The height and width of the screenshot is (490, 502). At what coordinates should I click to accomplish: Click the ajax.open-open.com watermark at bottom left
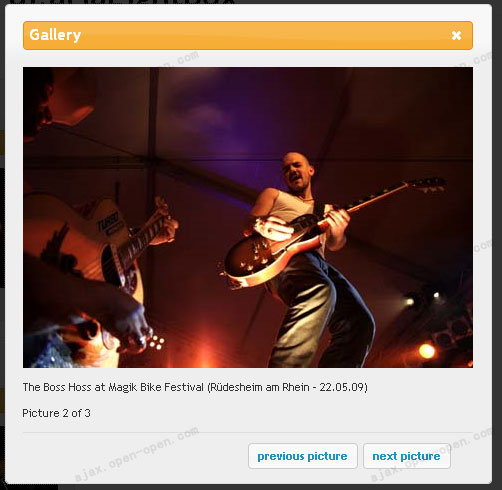(x=137, y=455)
